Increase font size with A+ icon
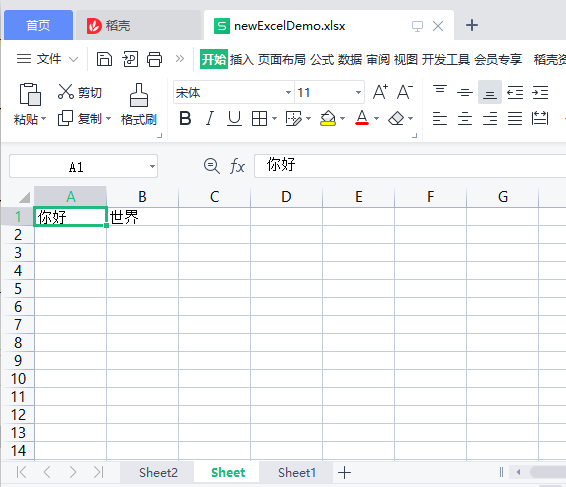 [380, 92]
